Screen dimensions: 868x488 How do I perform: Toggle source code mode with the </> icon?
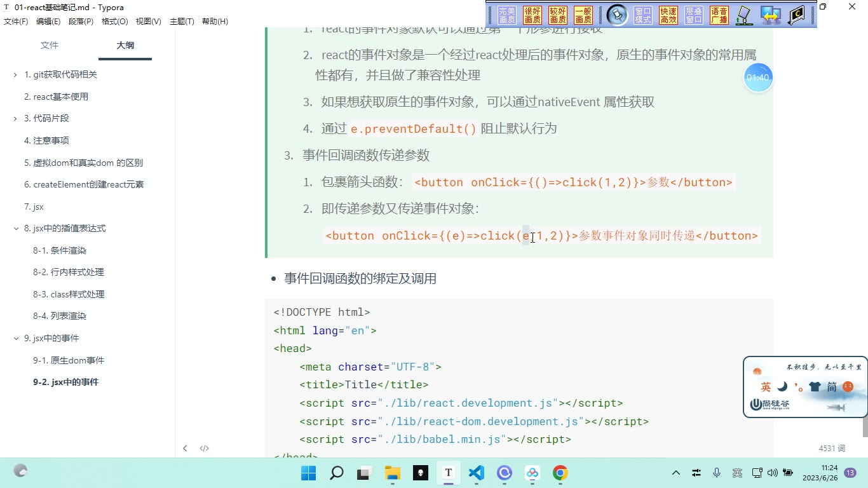tap(204, 448)
